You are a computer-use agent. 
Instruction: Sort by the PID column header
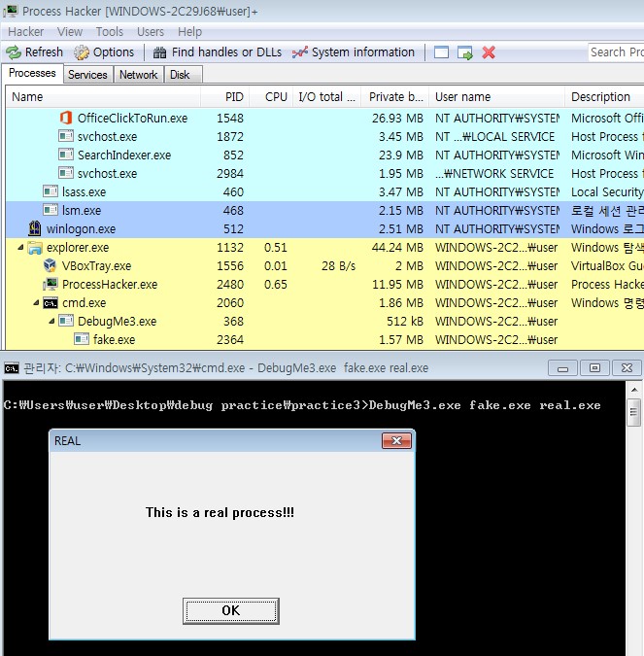225,97
